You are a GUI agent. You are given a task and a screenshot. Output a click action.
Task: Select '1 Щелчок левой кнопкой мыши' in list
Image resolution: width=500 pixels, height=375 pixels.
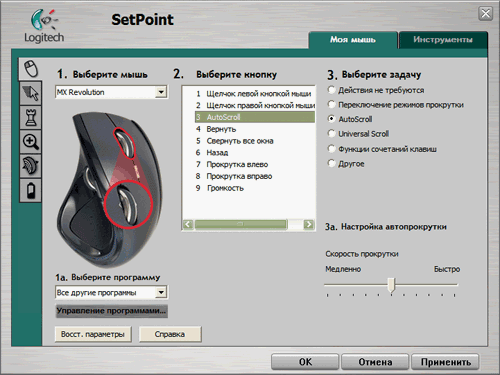pos(255,94)
